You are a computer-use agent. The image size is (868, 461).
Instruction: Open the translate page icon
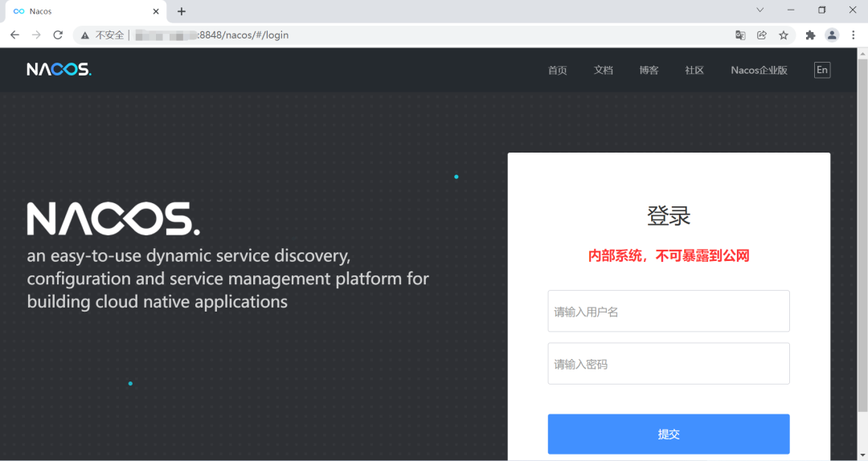[740, 35]
